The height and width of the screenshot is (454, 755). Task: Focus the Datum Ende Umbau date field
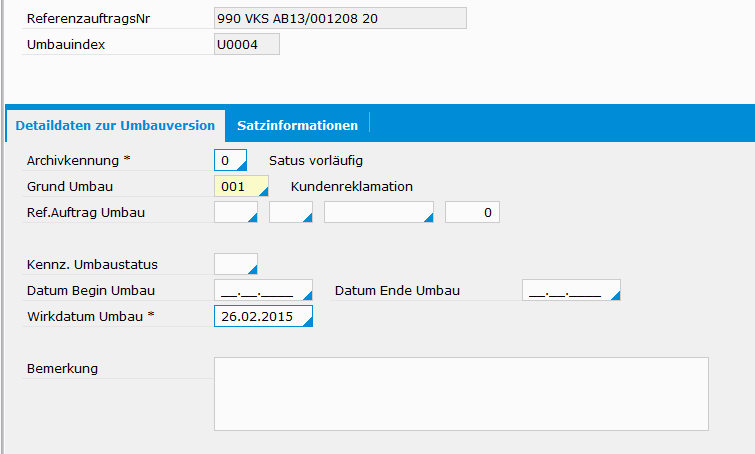click(570, 291)
